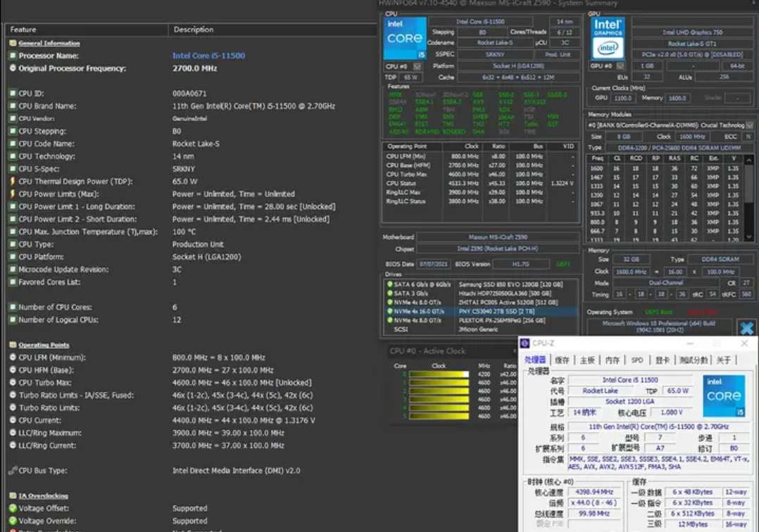Screen dimensions: 759x532
Task: Click the Intel Core i5 logo in HWiNFO
Action: coord(405,39)
